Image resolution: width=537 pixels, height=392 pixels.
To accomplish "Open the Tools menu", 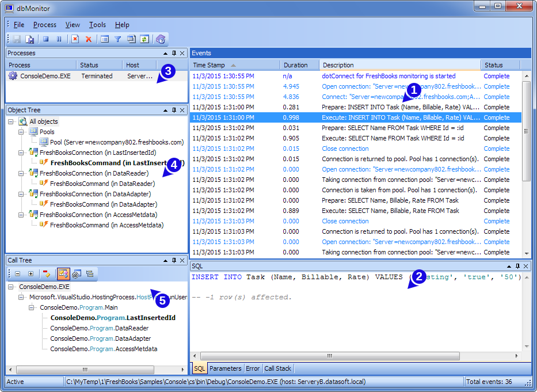I will (97, 25).
